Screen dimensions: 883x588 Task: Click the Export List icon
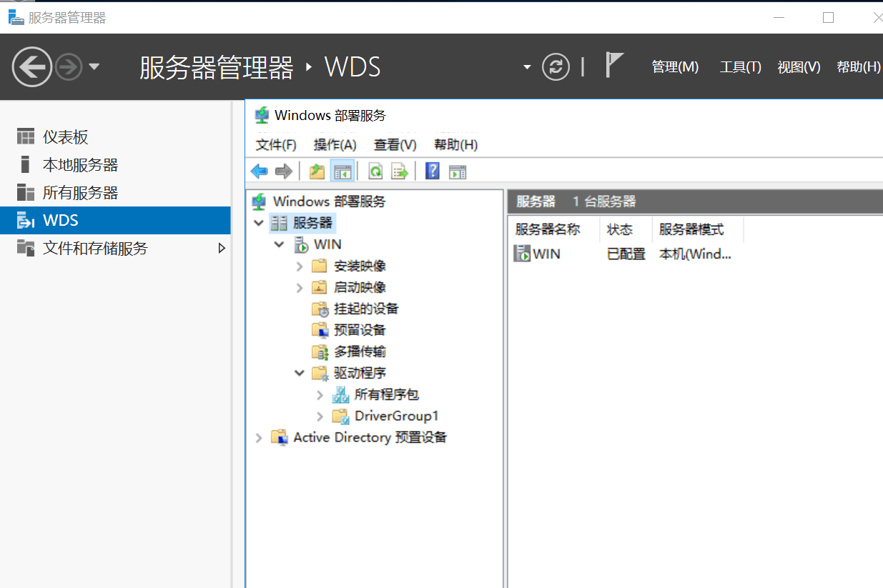[x=399, y=171]
